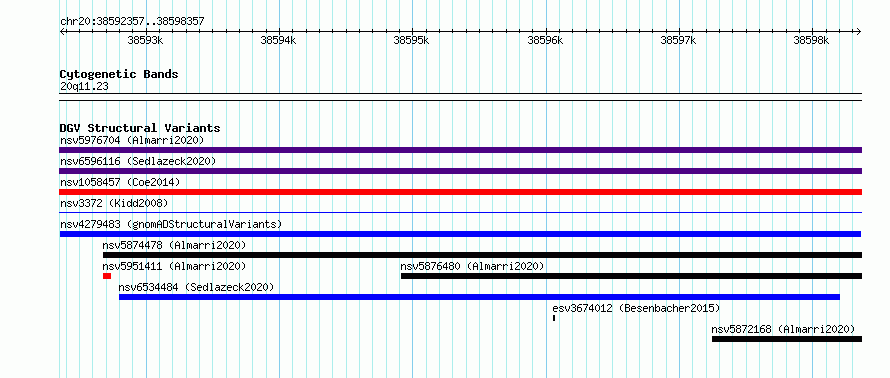This screenshot has width=890, height=378.
Task: Click the nsv4279483 (gnomADStructuralVariants) label
Action: tap(171, 224)
